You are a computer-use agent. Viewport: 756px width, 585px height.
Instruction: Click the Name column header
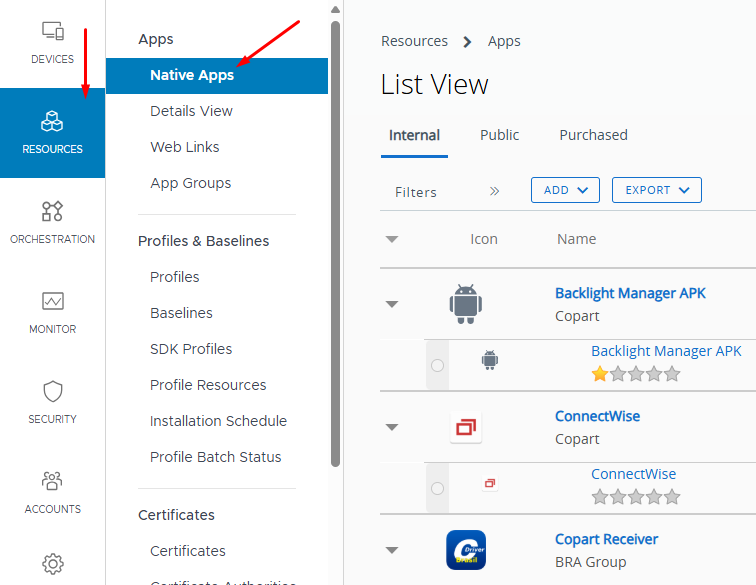pos(577,239)
